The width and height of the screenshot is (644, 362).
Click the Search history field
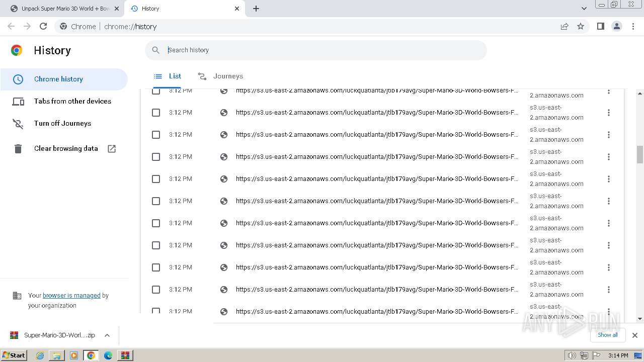(x=316, y=50)
